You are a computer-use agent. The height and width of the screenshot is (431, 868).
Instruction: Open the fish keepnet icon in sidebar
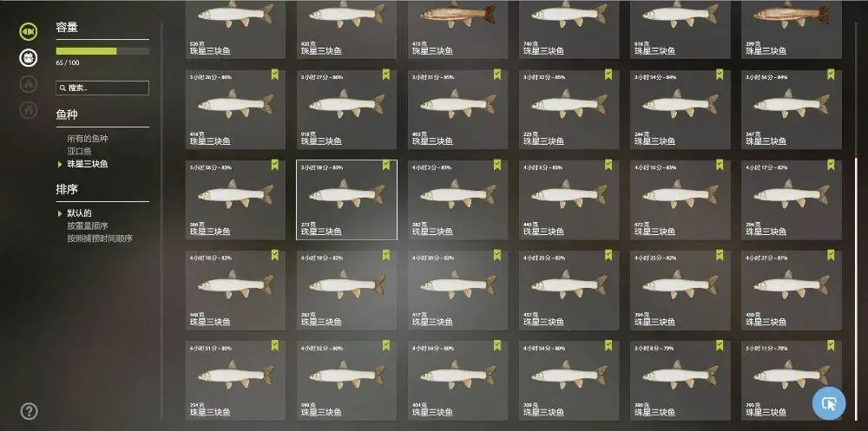tap(29, 31)
